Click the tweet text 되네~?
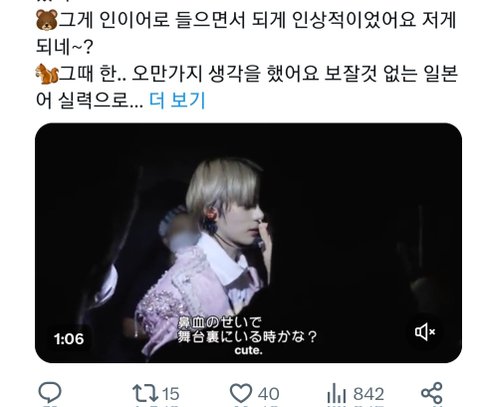This screenshot has width=480, height=407. (64, 47)
